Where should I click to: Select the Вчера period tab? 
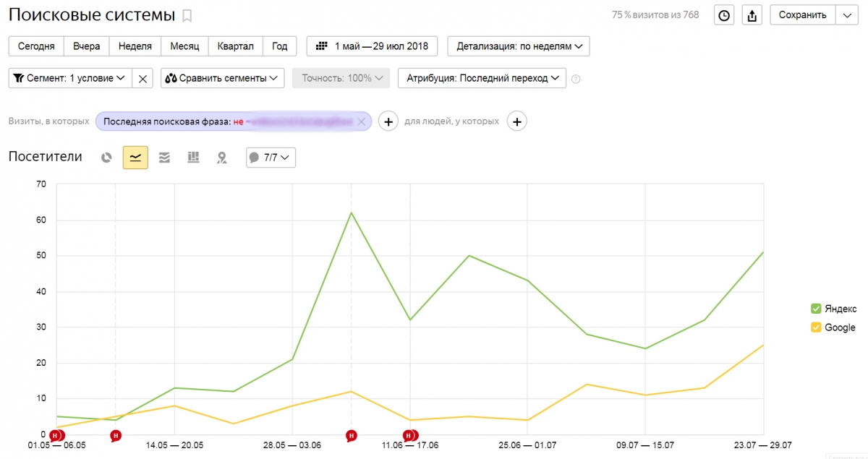[x=87, y=46]
